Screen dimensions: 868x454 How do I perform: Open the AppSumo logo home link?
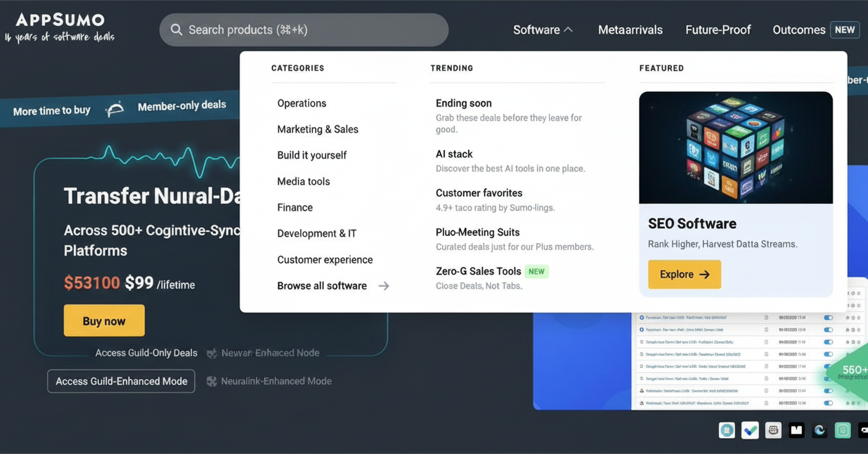[60, 28]
